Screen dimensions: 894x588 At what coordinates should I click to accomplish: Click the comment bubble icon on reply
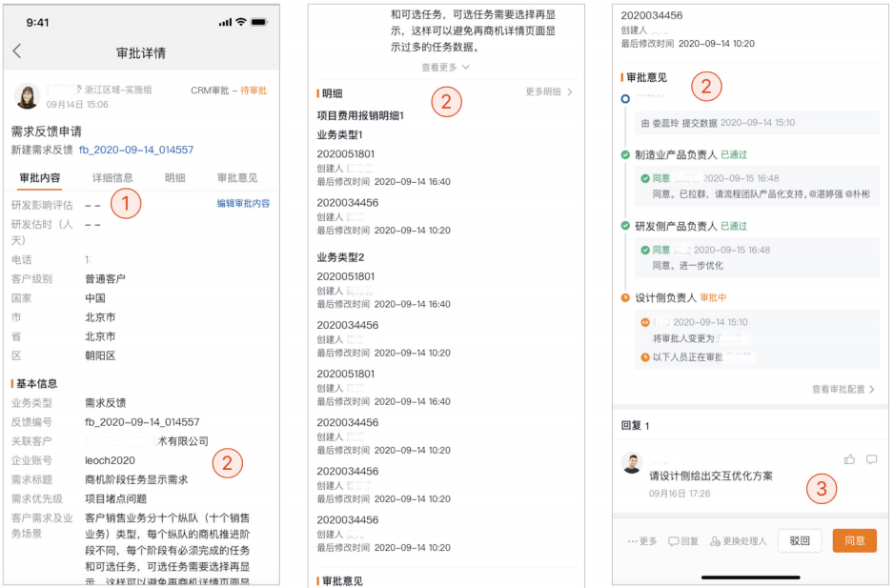tap(871, 459)
